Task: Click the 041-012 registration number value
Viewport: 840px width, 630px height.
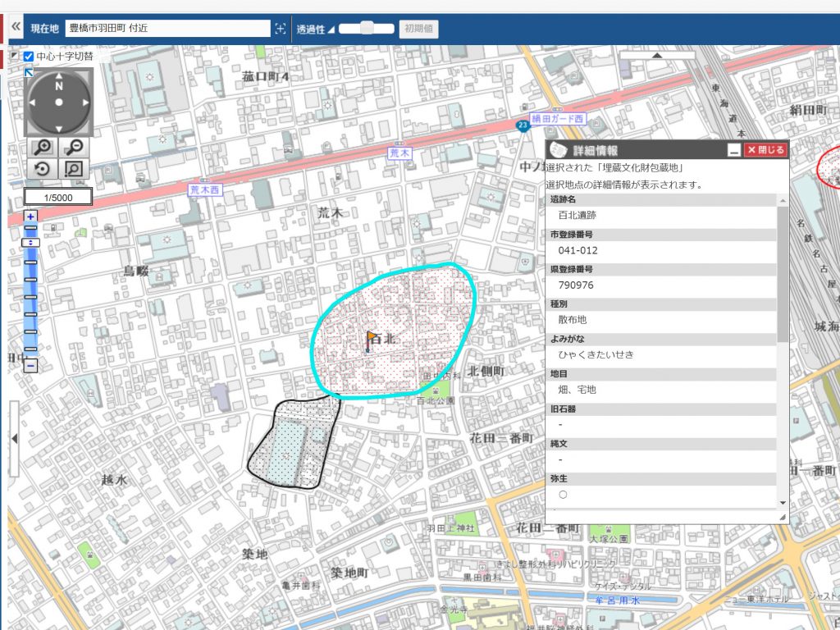Action: point(577,250)
